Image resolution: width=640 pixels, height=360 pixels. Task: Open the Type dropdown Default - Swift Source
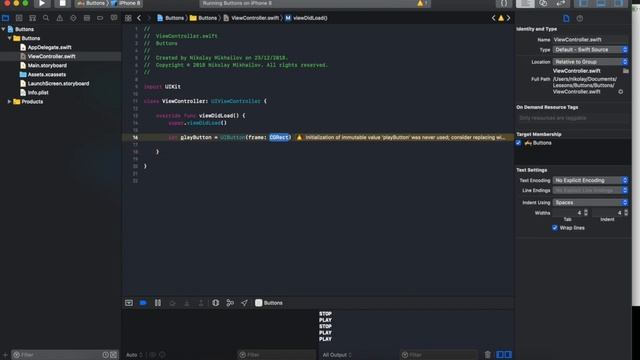(x=591, y=50)
